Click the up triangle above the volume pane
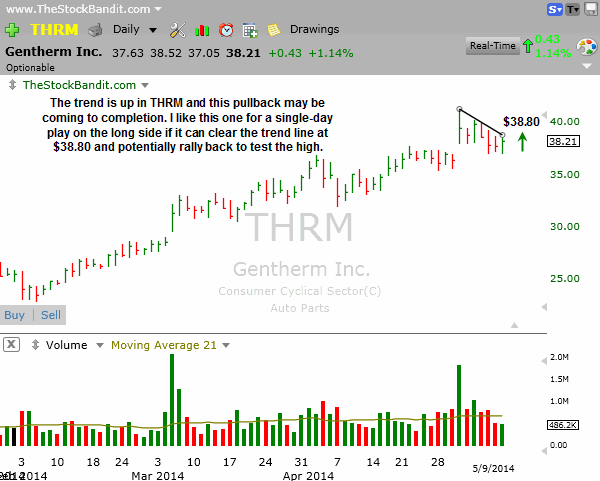This screenshot has height=481, width=600. coord(514,325)
